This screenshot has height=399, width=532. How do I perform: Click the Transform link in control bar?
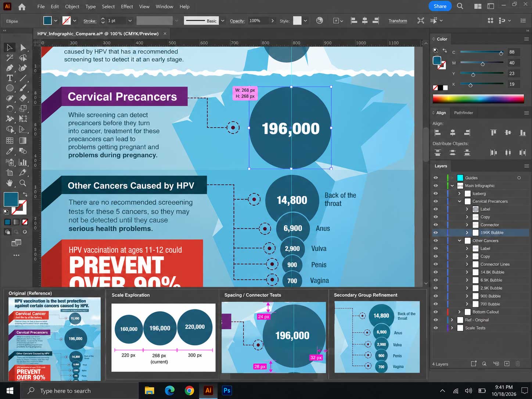[398, 21]
